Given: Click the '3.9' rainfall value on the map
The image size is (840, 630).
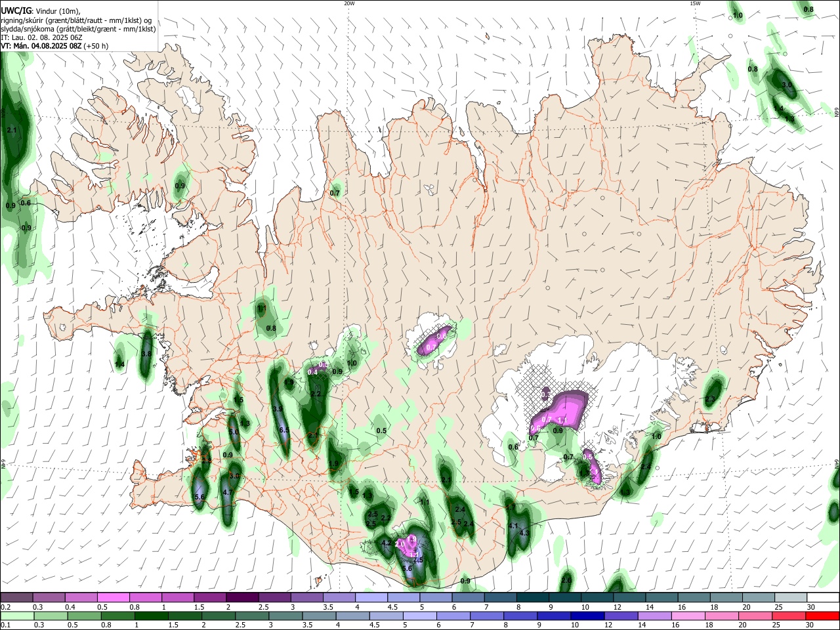Looking at the screenshot, I should pyautogui.click(x=277, y=409).
